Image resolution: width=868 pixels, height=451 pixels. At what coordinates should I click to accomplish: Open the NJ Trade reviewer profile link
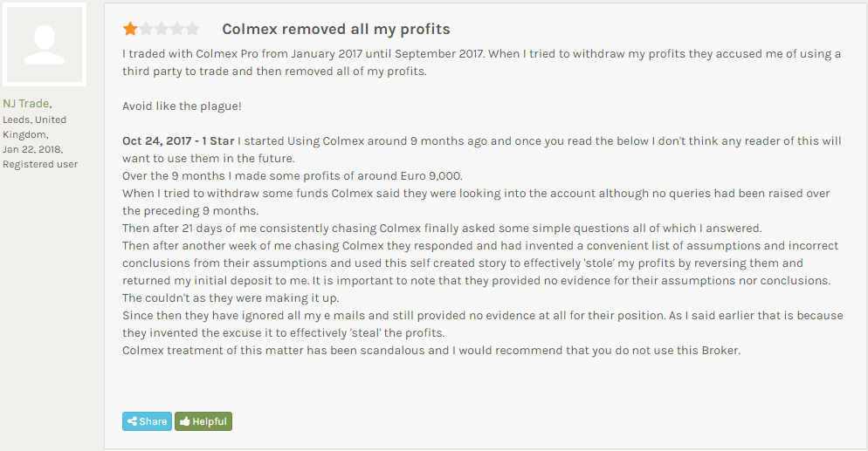tap(26, 104)
